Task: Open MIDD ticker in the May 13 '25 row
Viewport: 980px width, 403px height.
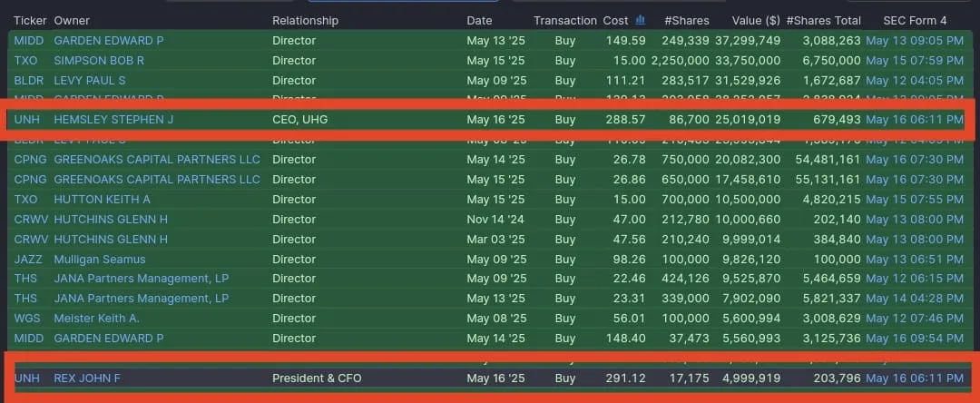Action: tap(29, 41)
